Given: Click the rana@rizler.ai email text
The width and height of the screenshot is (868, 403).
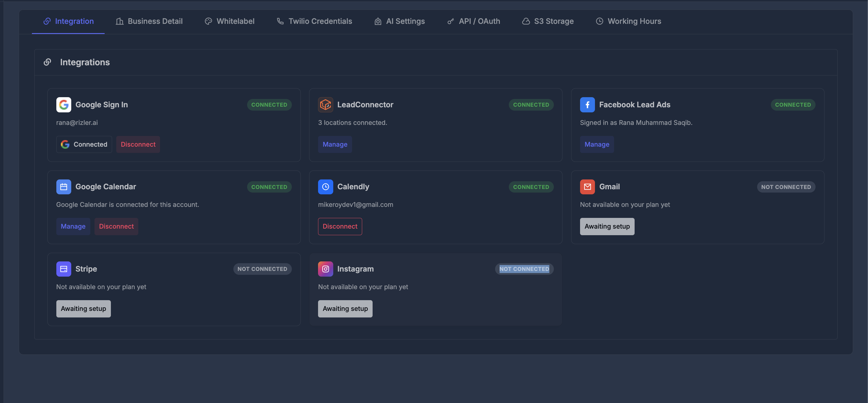Looking at the screenshot, I should click(77, 123).
